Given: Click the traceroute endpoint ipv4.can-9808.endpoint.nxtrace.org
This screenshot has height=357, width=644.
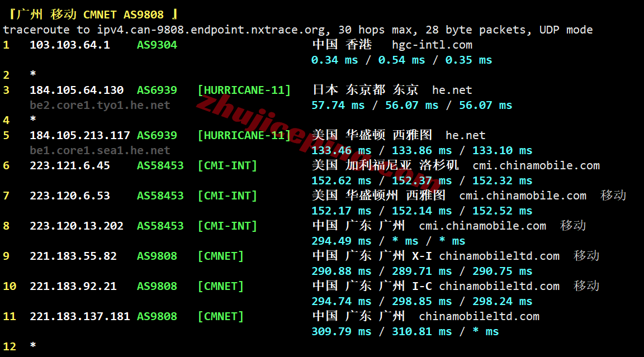Looking at the screenshot, I should [x=211, y=30].
